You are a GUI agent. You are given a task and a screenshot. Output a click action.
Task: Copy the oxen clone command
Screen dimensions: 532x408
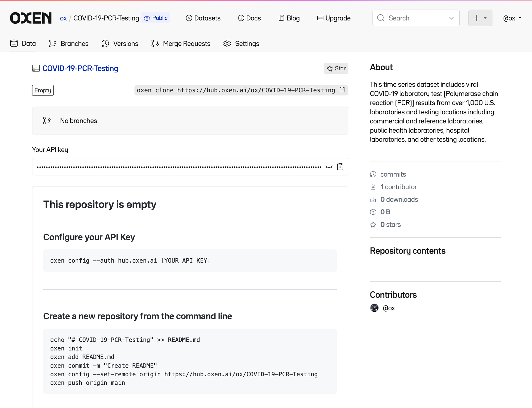(342, 90)
